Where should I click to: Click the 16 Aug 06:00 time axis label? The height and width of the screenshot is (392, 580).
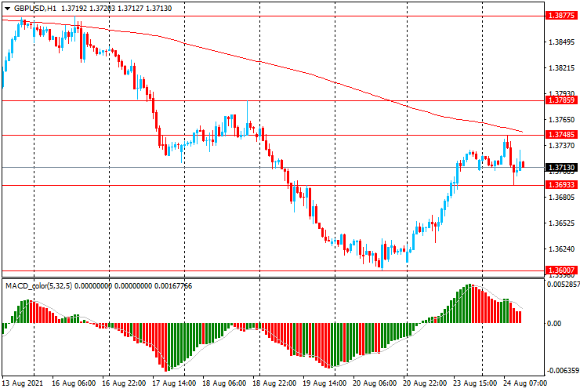click(74, 383)
